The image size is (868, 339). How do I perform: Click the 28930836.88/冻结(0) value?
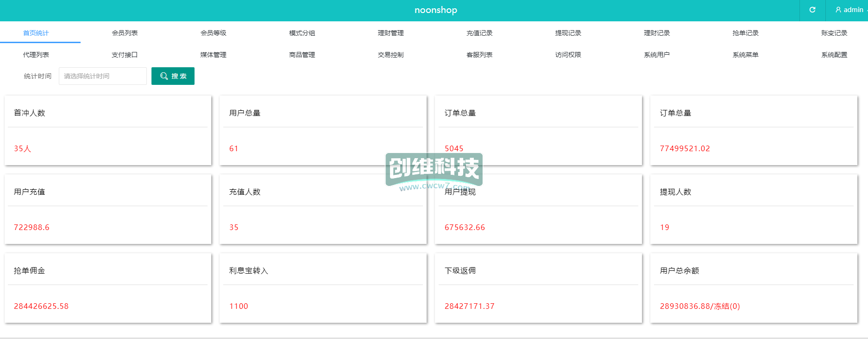click(700, 306)
